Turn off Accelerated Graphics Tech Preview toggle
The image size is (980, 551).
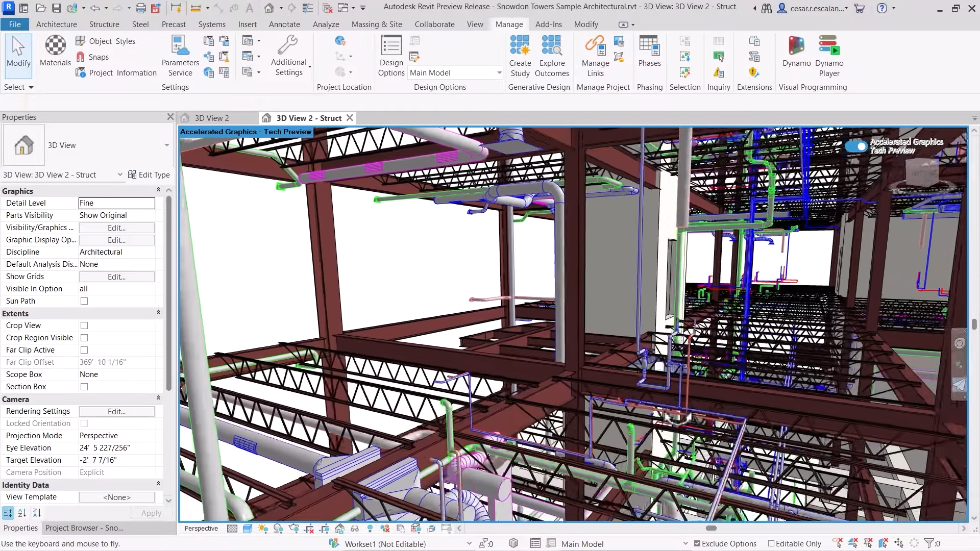[856, 146]
